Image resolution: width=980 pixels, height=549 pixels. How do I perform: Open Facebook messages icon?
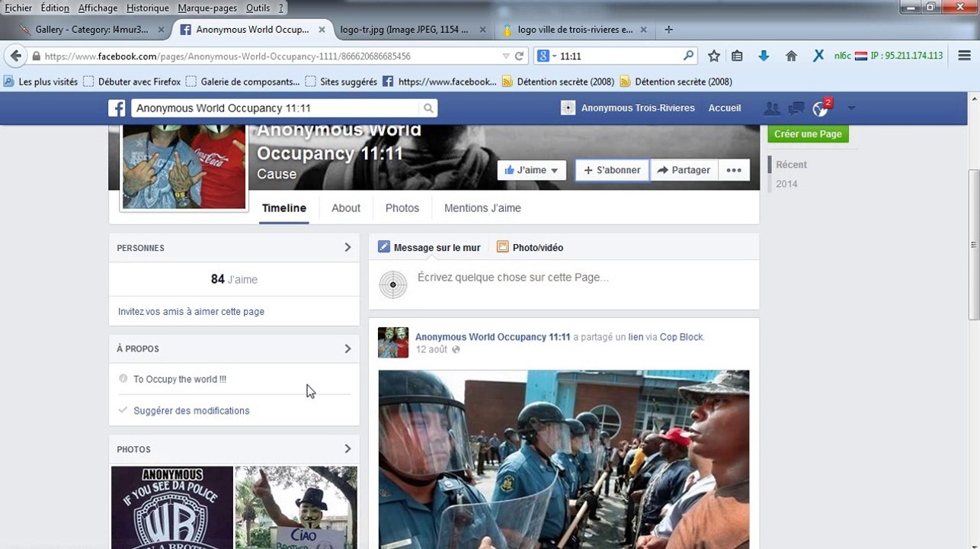[x=796, y=108]
